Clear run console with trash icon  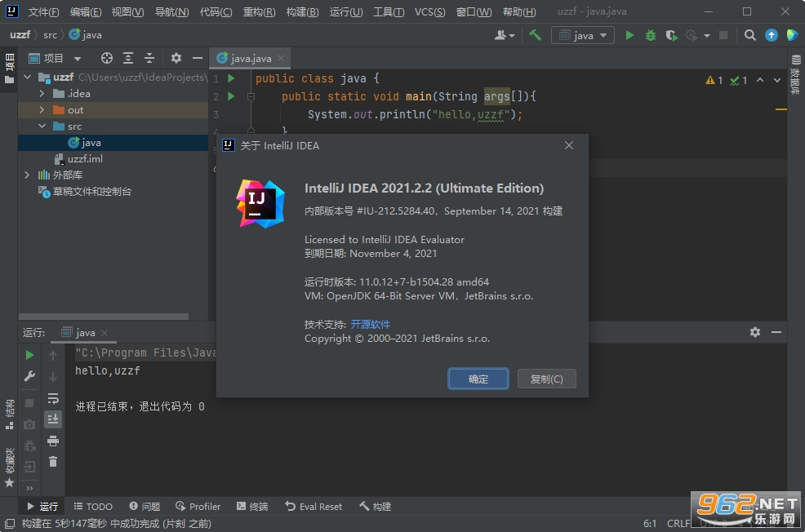tap(53, 462)
